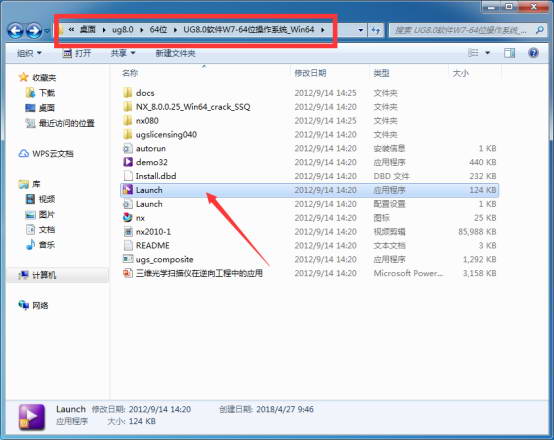Click the DBD 文件 type cell
The width and height of the screenshot is (554, 440).
coord(391,176)
